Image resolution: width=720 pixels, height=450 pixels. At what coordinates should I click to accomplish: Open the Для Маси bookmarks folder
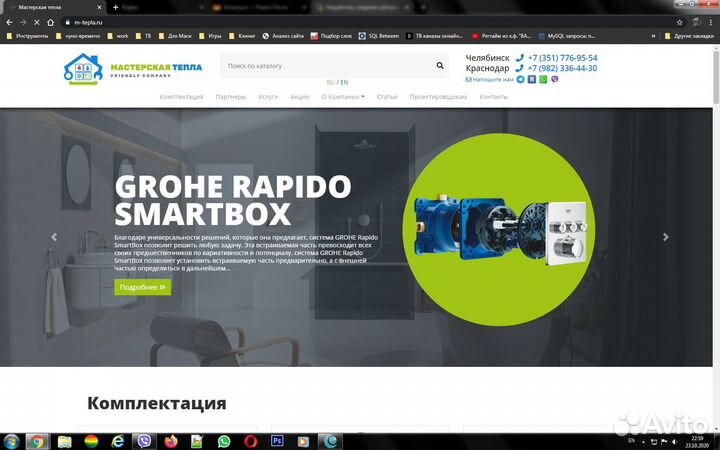[x=175, y=36]
